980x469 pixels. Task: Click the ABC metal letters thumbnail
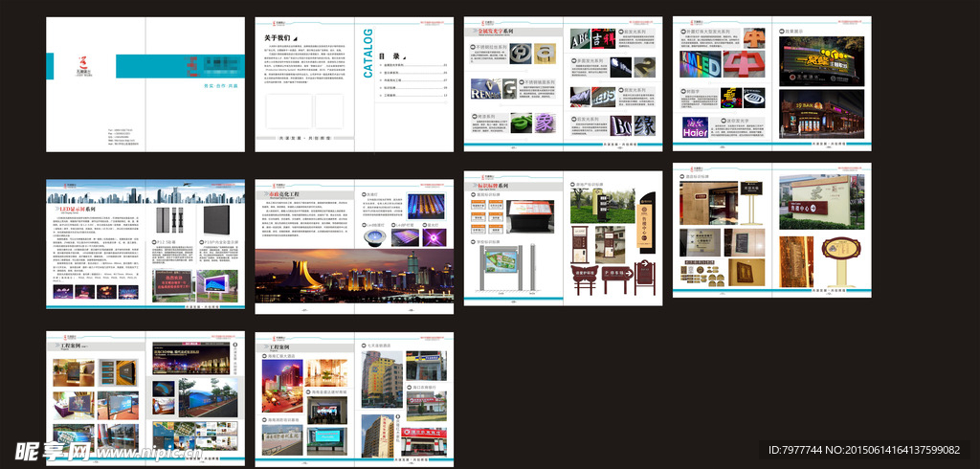(x=581, y=40)
